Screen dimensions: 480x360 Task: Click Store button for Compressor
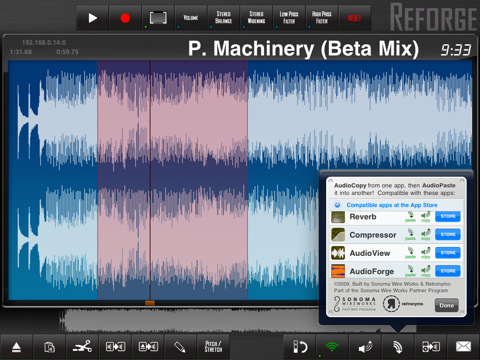[448, 234]
